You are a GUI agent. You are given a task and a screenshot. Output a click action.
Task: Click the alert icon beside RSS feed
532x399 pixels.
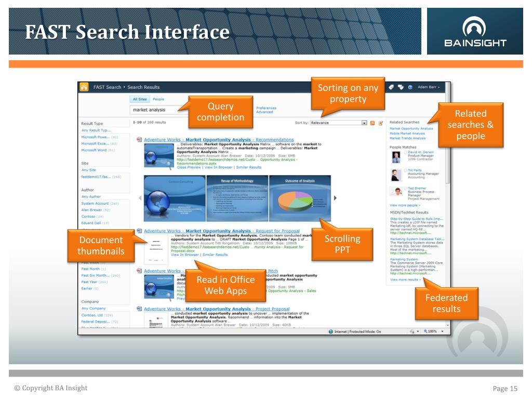[x=381, y=123]
